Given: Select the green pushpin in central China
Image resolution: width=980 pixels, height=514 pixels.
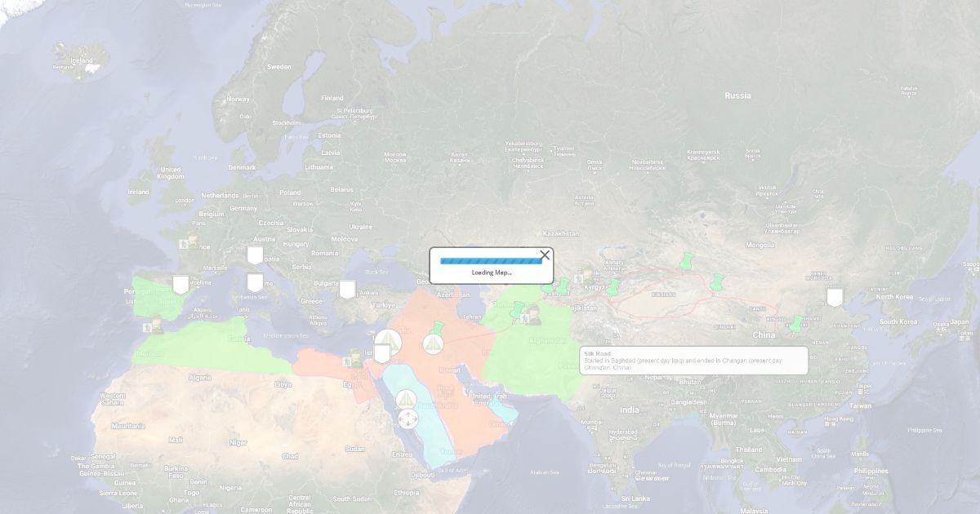Looking at the screenshot, I should [795, 324].
